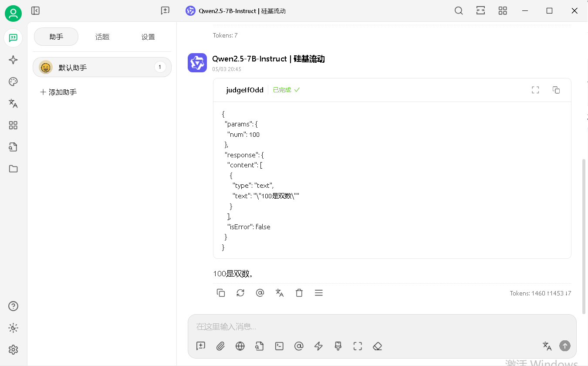Switch to the 设置 tab

pyautogui.click(x=148, y=37)
